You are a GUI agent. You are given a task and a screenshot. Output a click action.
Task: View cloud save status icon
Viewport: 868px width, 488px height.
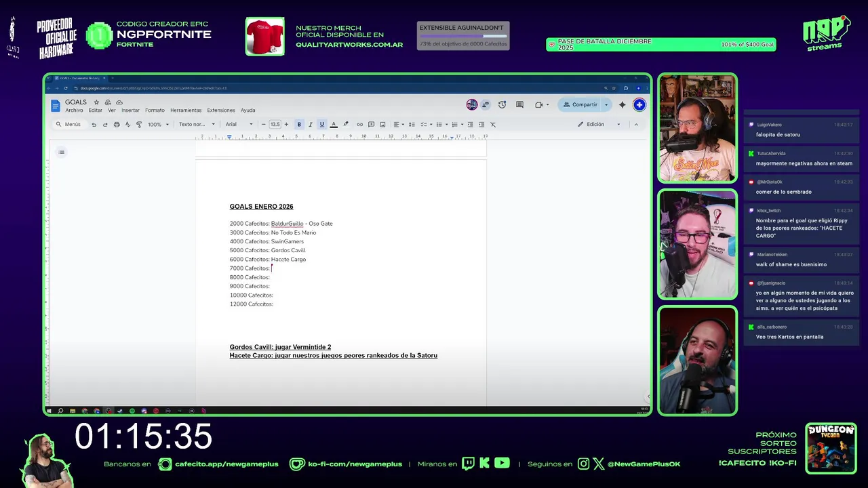click(119, 102)
